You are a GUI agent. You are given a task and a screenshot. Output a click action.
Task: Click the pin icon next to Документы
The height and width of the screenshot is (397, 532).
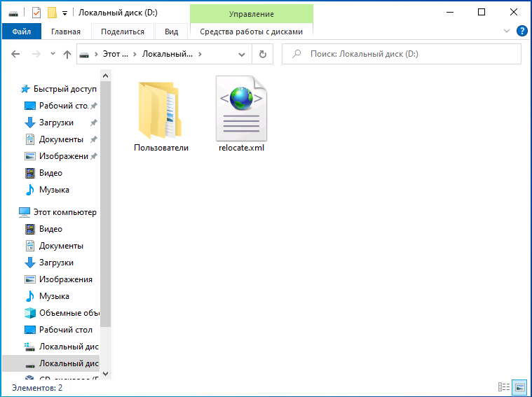(94, 139)
